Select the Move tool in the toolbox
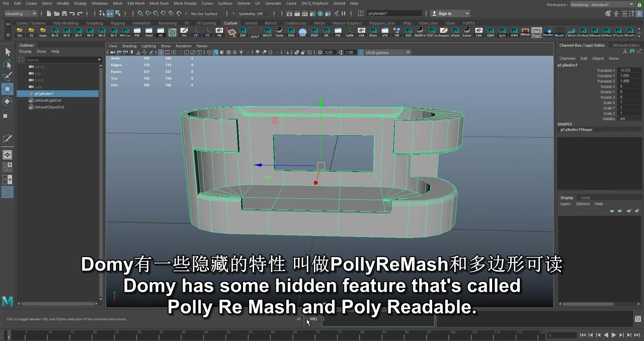This screenshot has width=644, height=341. coord(7,89)
